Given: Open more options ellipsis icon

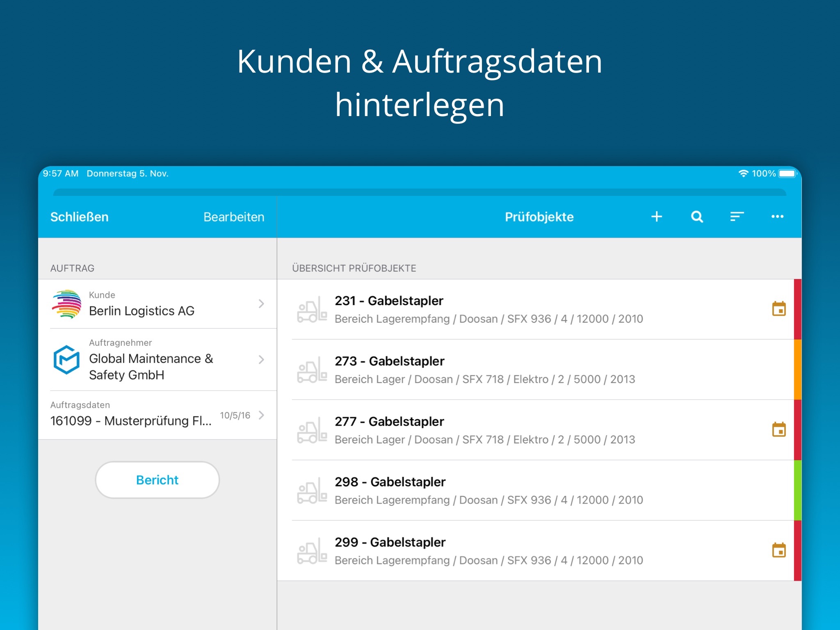Looking at the screenshot, I should (777, 217).
